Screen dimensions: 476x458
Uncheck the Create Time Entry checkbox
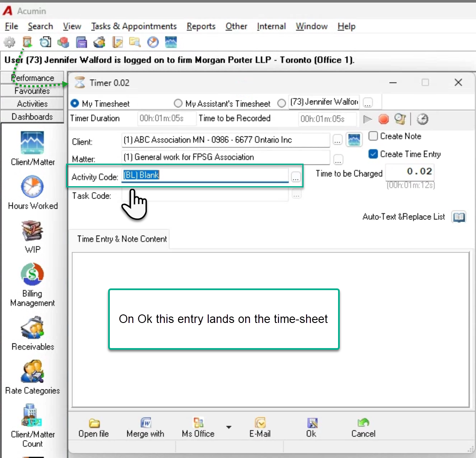(x=373, y=154)
